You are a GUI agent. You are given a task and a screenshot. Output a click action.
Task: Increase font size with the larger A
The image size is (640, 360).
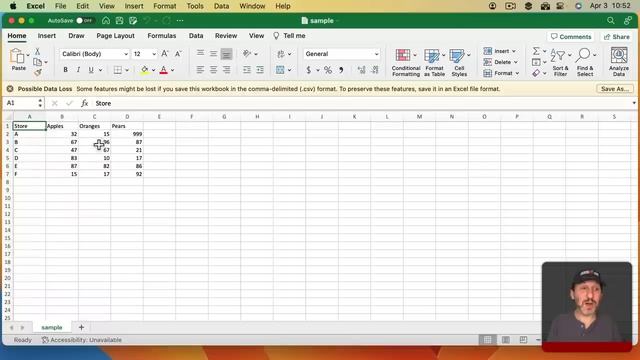point(164,53)
